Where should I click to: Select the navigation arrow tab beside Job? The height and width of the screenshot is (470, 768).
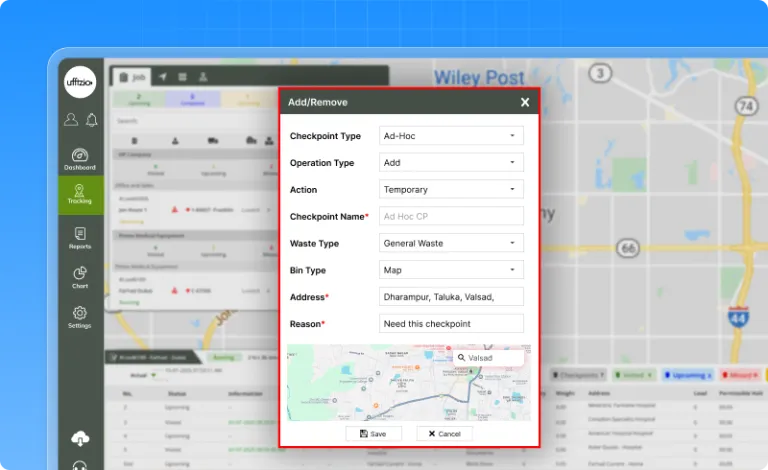click(x=163, y=76)
